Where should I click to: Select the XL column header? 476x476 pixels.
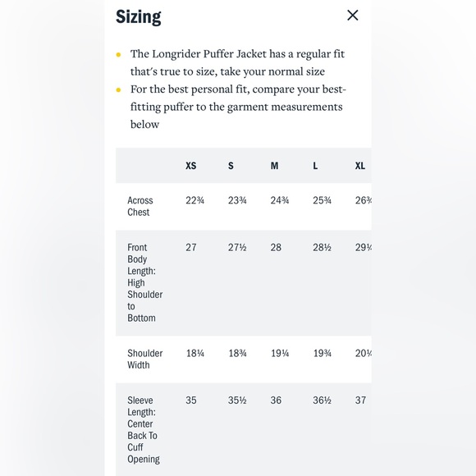(360, 166)
